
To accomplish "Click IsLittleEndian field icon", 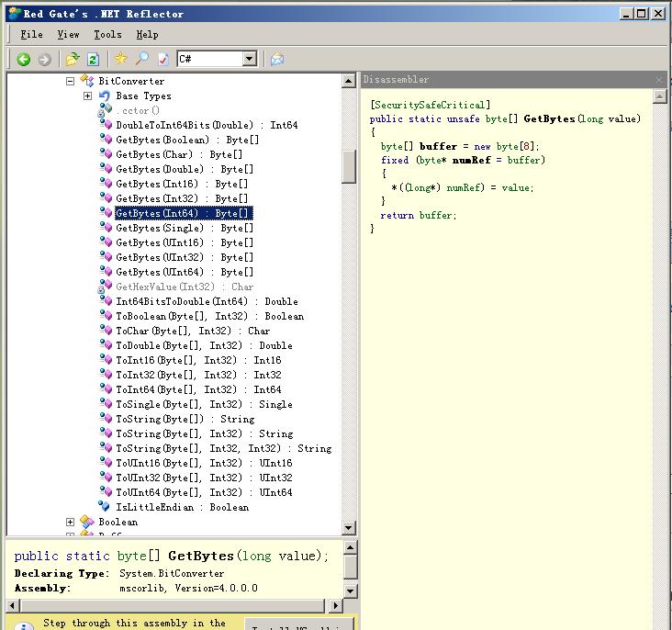I will coord(104,506).
